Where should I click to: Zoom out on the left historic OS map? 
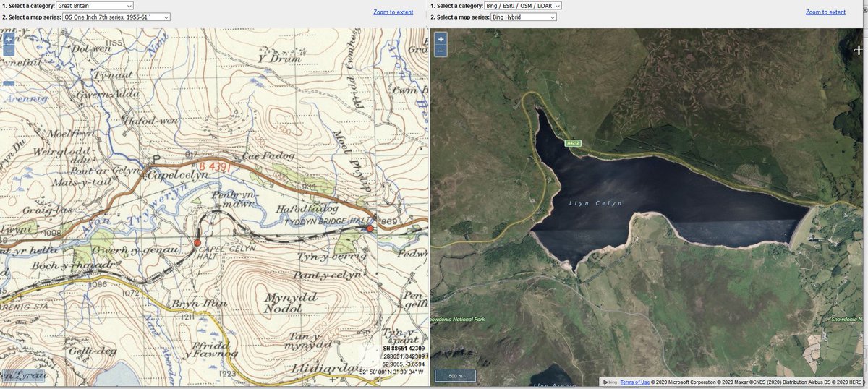tap(9, 51)
